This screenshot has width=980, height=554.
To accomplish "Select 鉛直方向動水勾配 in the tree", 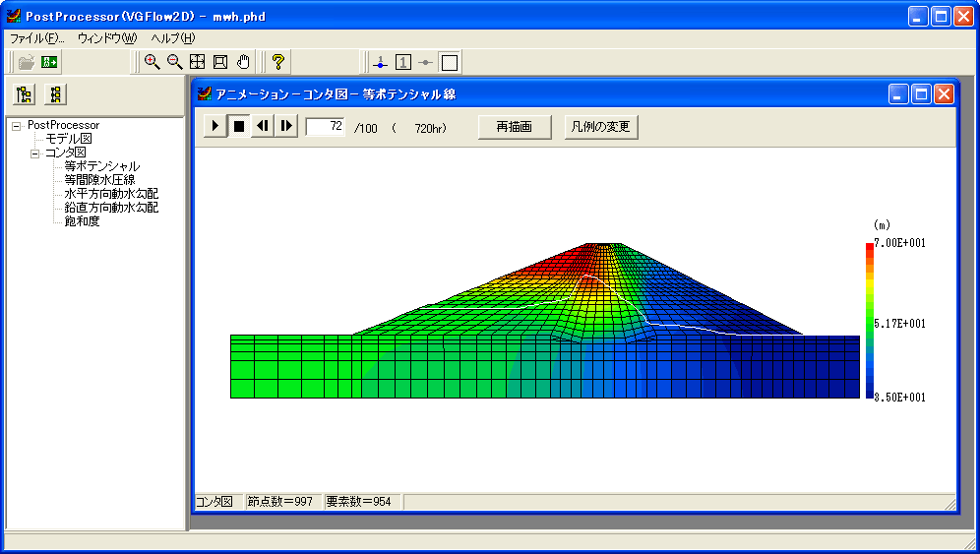I will [111, 208].
